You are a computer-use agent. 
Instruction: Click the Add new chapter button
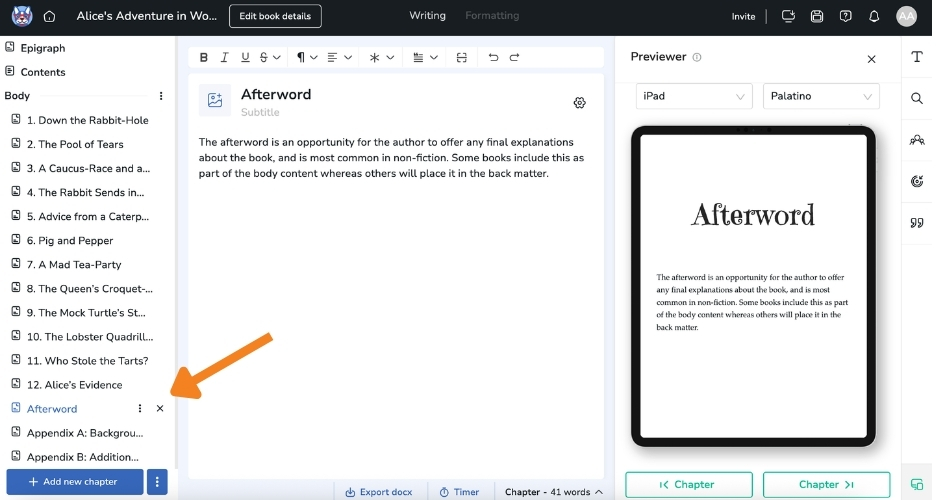[75, 482]
